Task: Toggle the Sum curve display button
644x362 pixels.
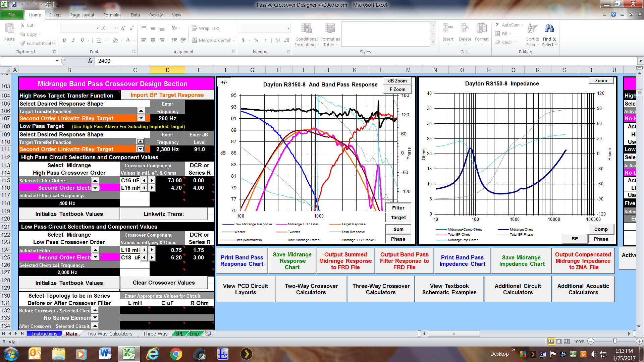Action: click(398, 229)
